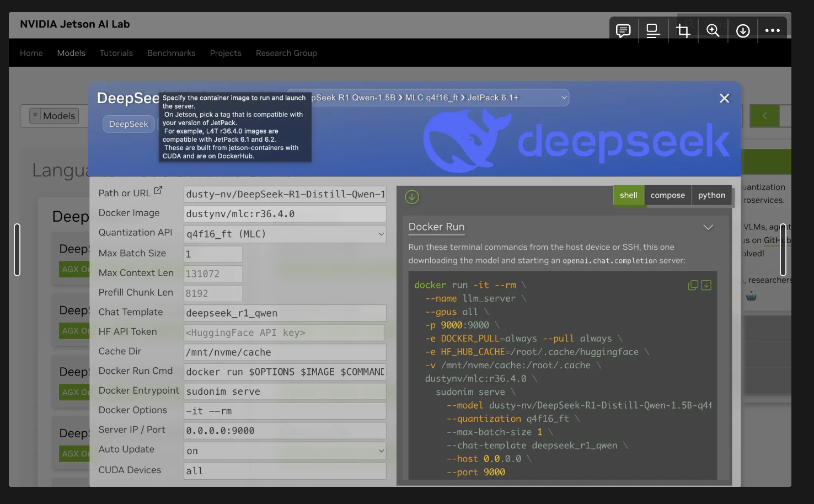Click the --port 9000 line in code
814x504 pixels.
476,472
